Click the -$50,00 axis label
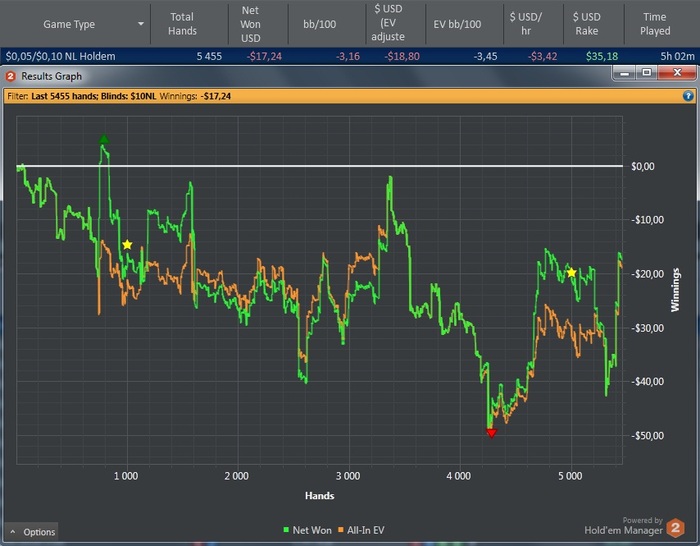Screen dimensions: 700x546 point(647,436)
